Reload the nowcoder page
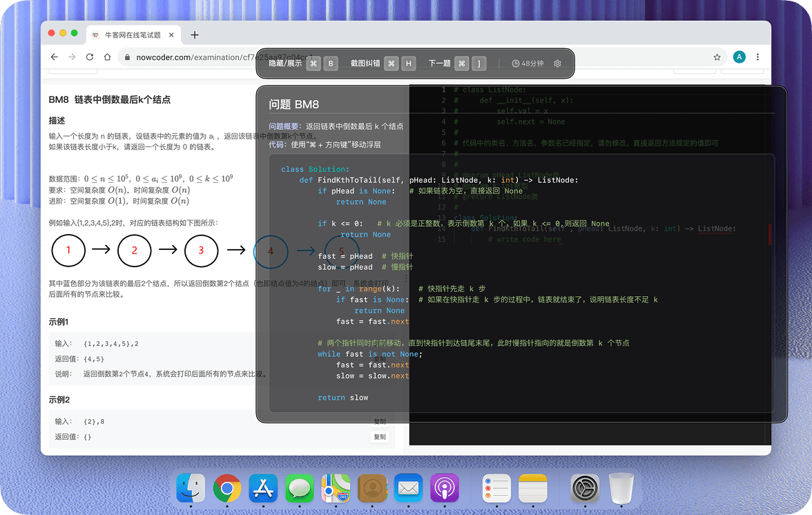The image size is (812, 515). [x=89, y=57]
